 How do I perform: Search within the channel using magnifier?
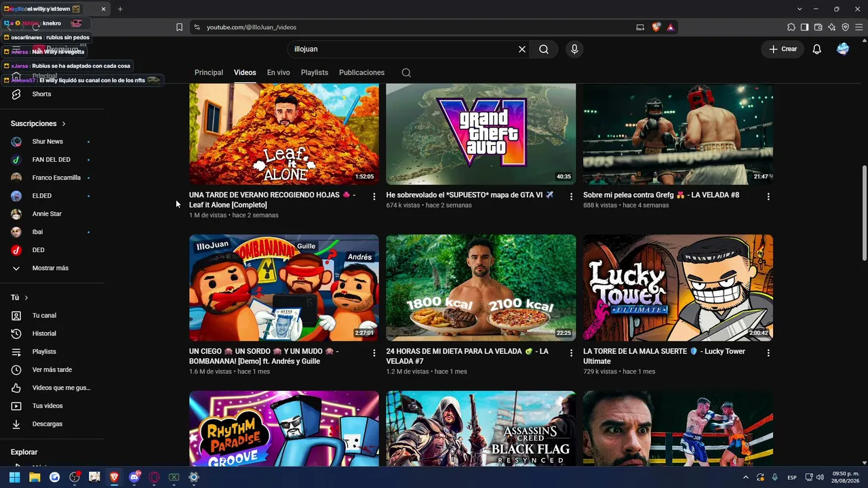click(x=406, y=73)
